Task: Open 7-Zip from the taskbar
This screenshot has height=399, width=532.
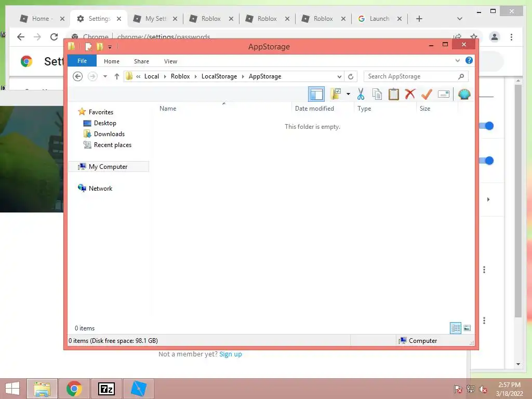Action: tap(106, 389)
